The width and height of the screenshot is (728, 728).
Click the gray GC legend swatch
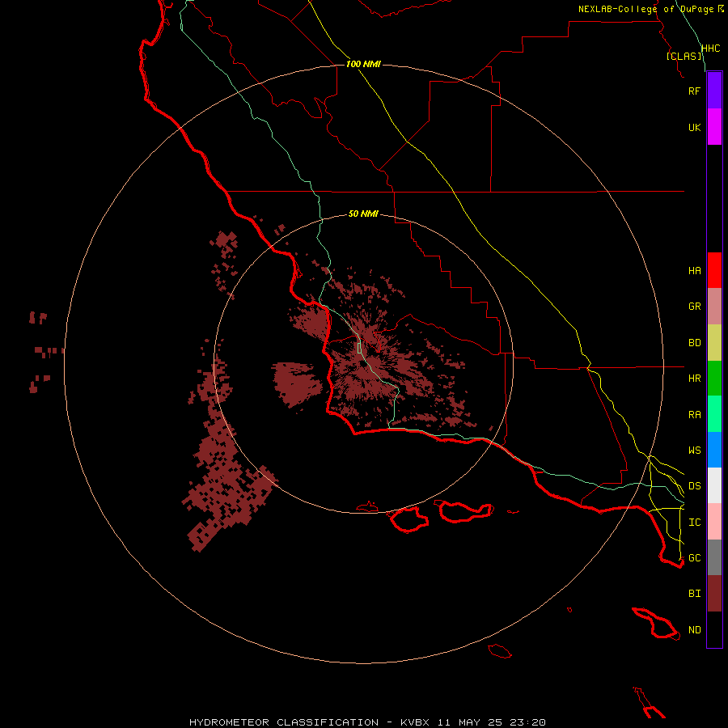click(x=714, y=557)
